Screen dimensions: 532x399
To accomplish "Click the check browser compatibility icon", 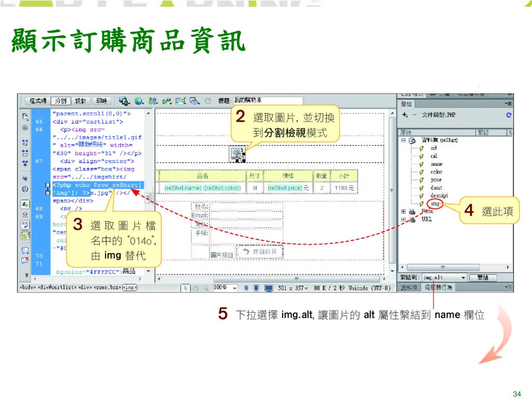I will (x=180, y=101).
